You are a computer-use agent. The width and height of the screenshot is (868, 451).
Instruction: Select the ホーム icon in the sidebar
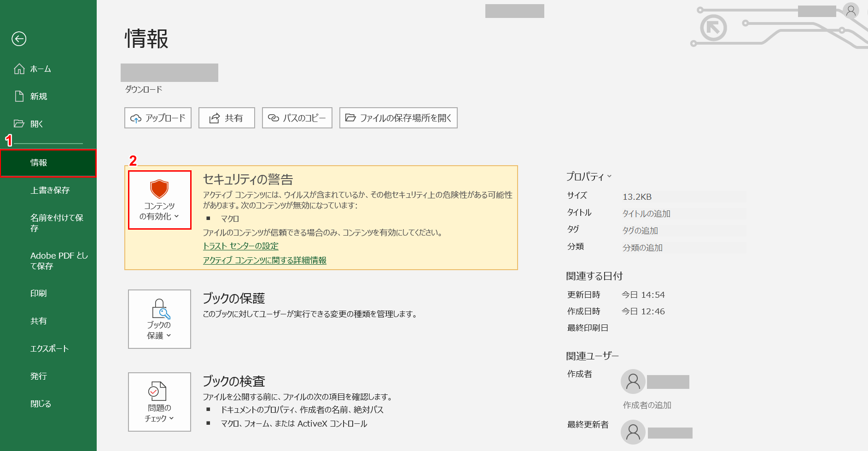(19, 69)
